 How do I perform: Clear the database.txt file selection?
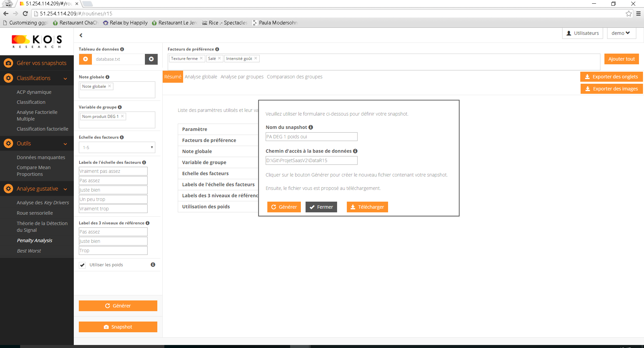click(x=151, y=59)
